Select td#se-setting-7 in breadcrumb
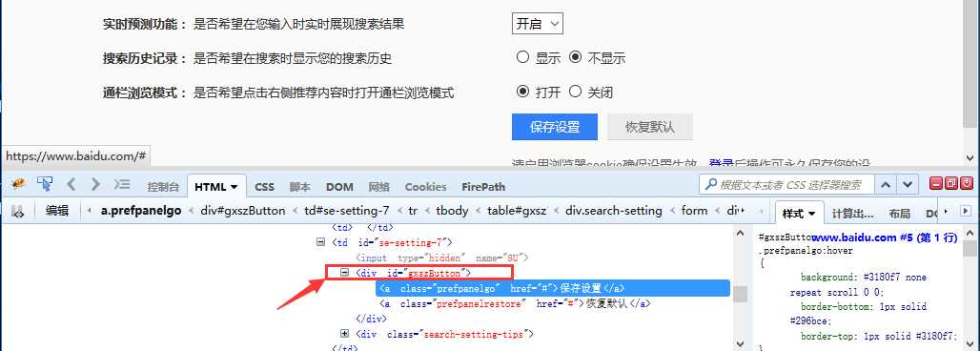Screen dimensions: 980x351 (x=347, y=211)
